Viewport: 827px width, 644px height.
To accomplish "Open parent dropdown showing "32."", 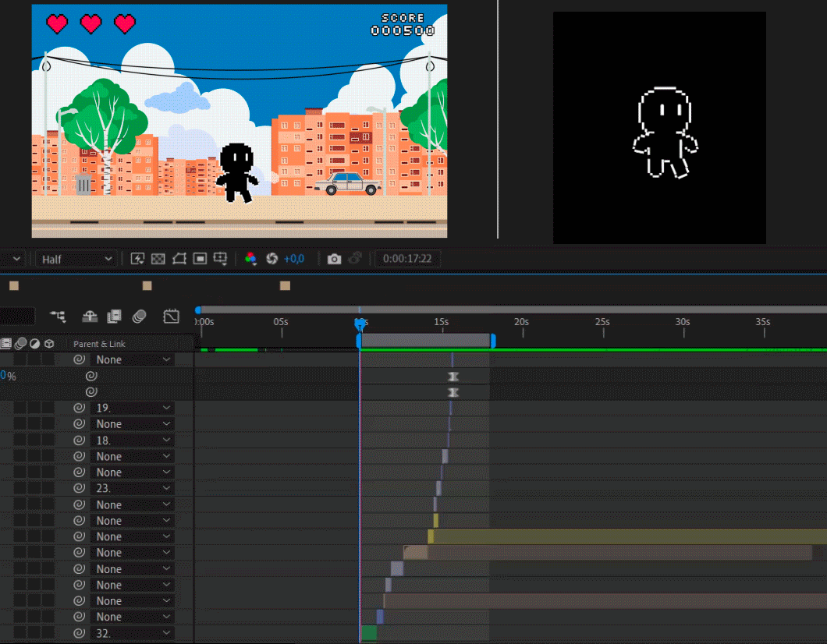I will tap(132, 633).
